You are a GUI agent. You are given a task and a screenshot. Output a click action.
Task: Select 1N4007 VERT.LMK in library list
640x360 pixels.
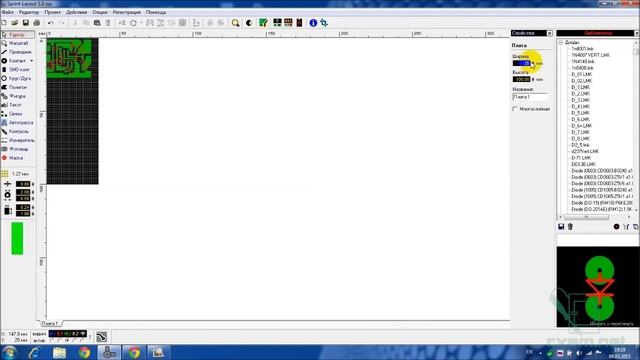click(590, 55)
